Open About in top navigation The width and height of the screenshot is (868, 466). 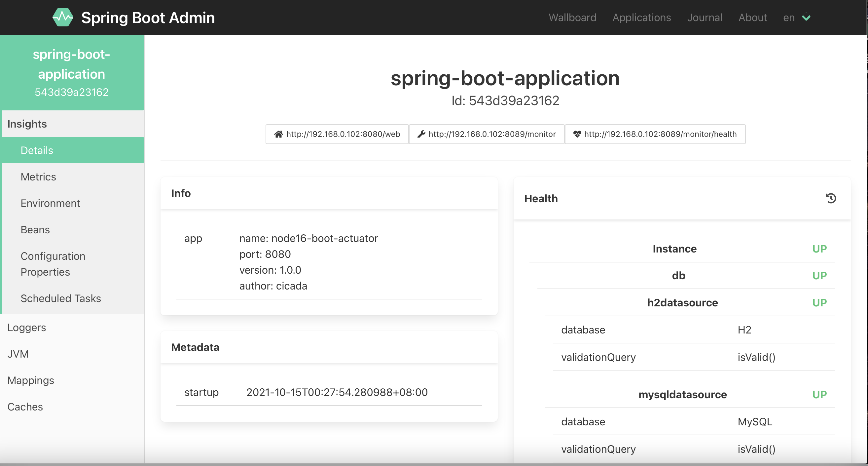pyautogui.click(x=752, y=18)
